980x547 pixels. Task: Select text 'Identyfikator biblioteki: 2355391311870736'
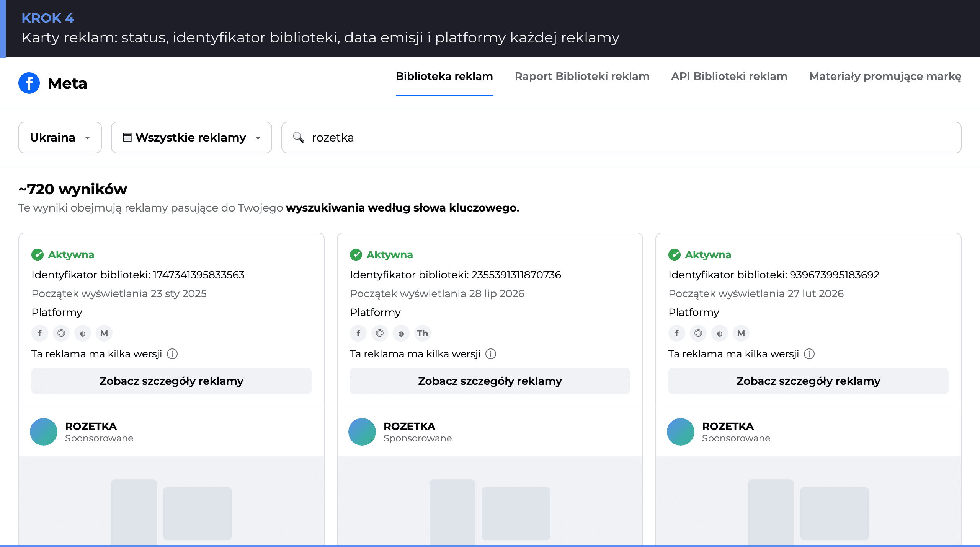click(x=456, y=275)
